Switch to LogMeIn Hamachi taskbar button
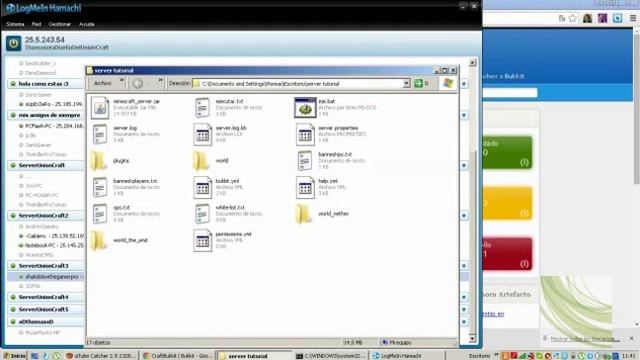The width and height of the screenshot is (640, 360). pyautogui.click(x=407, y=356)
